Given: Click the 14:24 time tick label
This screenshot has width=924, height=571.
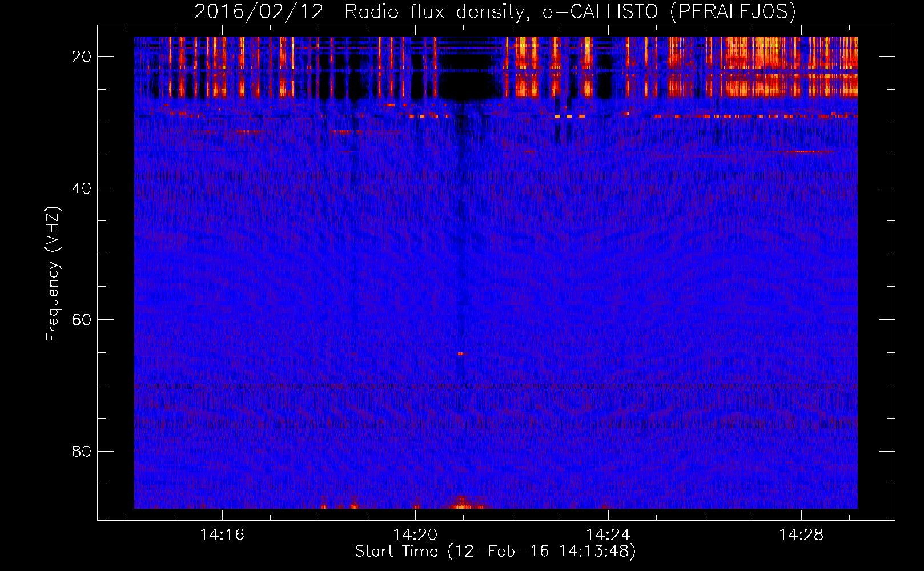Looking at the screenshot, I should (608, 534).
